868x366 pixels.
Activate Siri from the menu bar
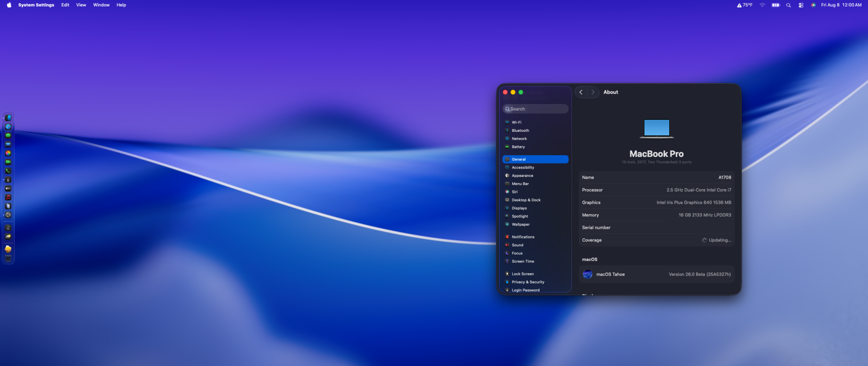point(813,5)
